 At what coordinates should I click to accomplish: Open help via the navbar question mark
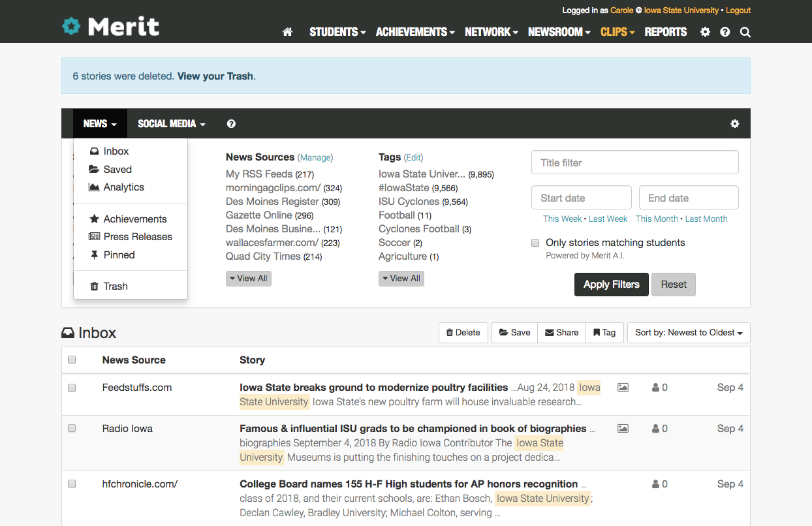(725, 32)
